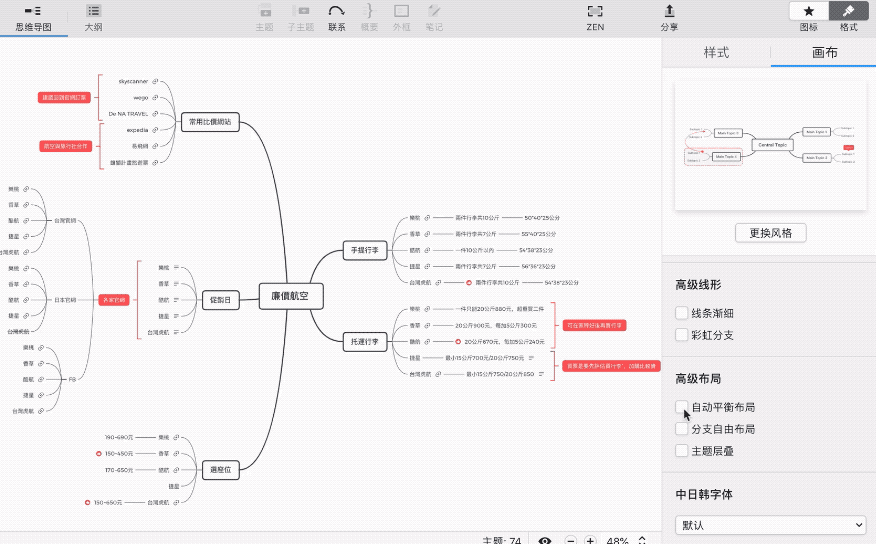876x544 pixels.
Task: Add a 外框 boundary
Action: pos(401,17)
